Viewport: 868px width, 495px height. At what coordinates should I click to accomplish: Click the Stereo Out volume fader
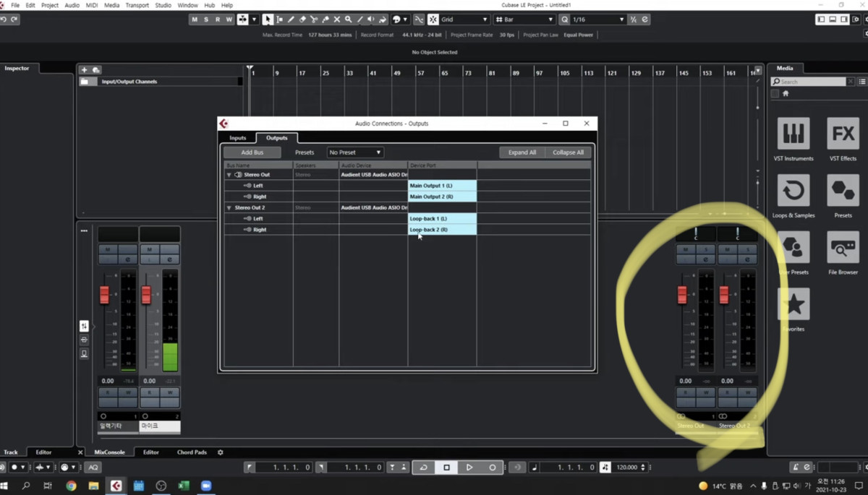point(682,295)
